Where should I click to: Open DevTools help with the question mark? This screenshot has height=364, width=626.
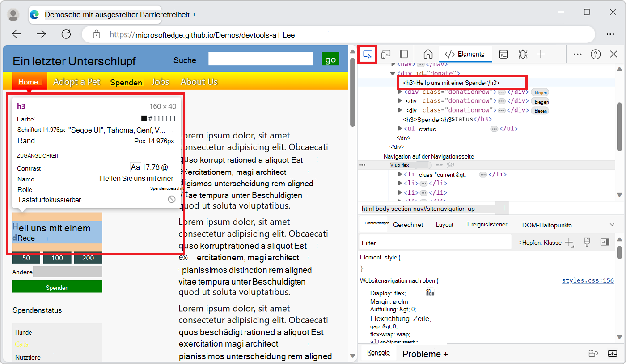pyautogui.click(x=596, y=54)
